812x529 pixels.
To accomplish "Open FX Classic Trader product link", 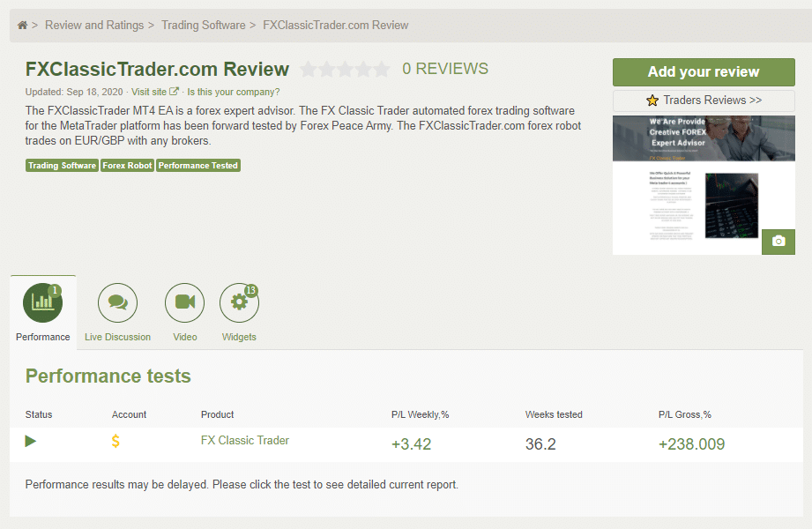I will click(x=245, y=440).
